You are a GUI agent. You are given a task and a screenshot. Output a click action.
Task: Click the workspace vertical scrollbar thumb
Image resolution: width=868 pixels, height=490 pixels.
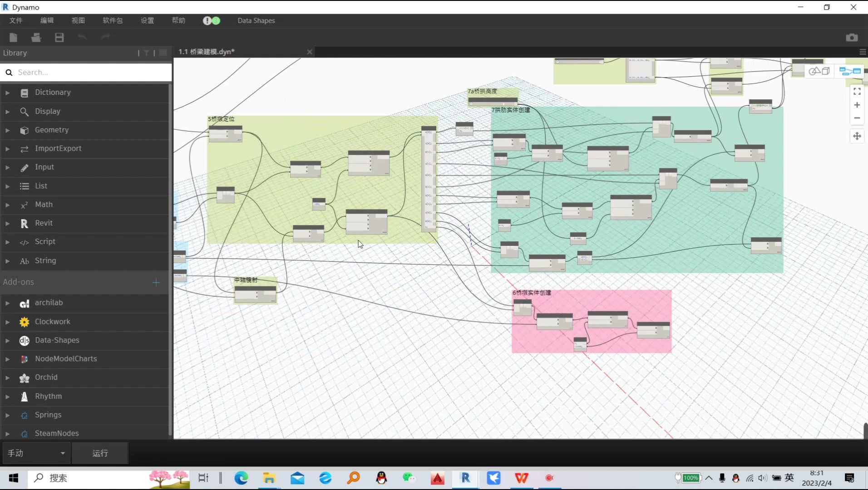click(x=865, y=430)
